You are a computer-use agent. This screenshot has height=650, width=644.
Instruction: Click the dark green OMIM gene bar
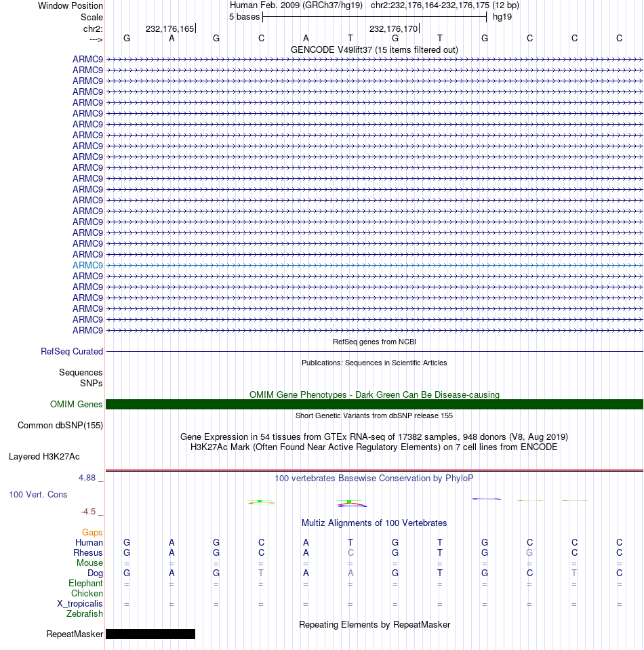point(374,405)
